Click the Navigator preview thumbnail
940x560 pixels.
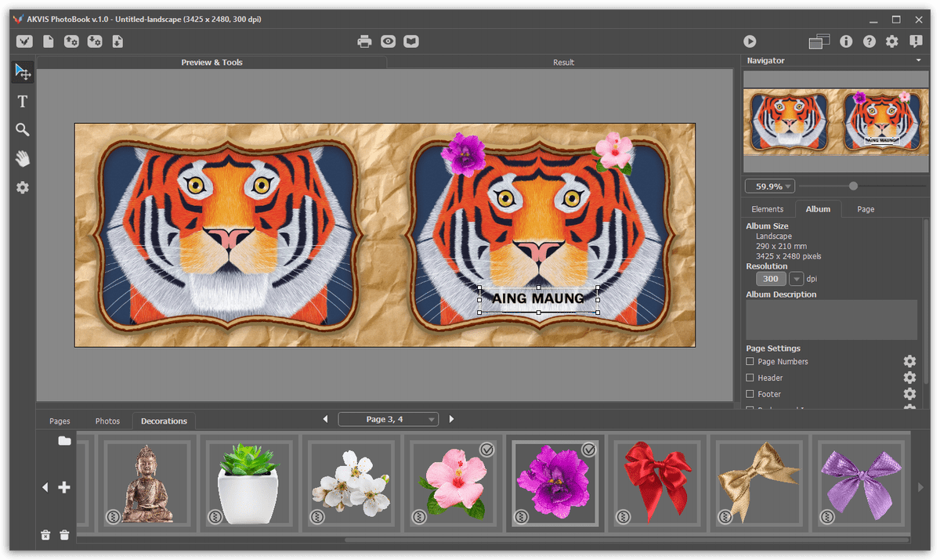pyautogui.click(x=836, y=121)
